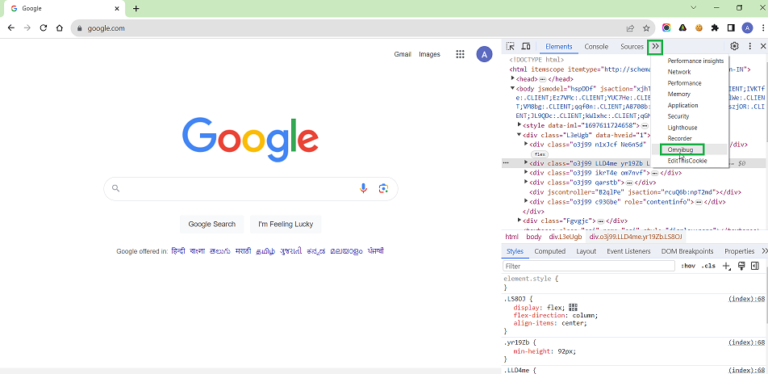Screen dimensions: 768x374
Task: Toggle the device toolbar icon
Action: pos(526,47)
